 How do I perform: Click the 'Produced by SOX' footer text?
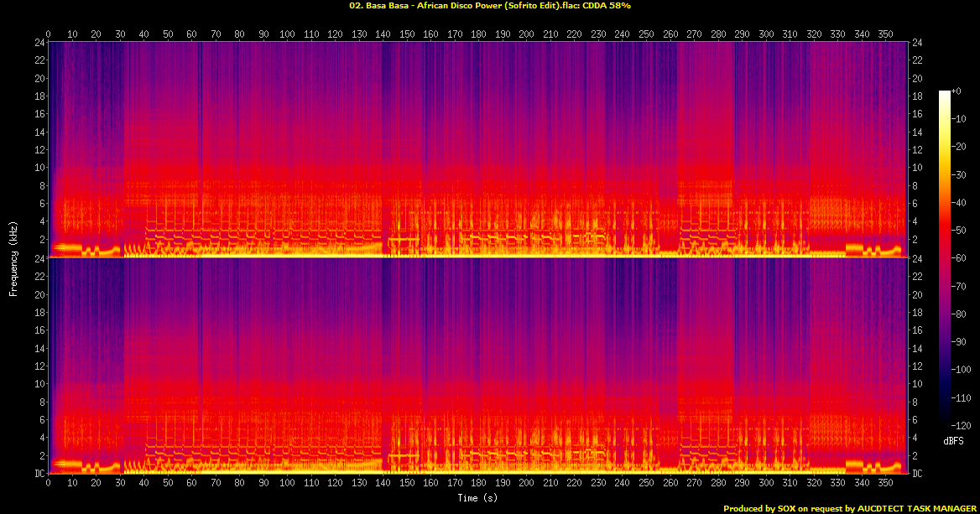pos(850,508)
